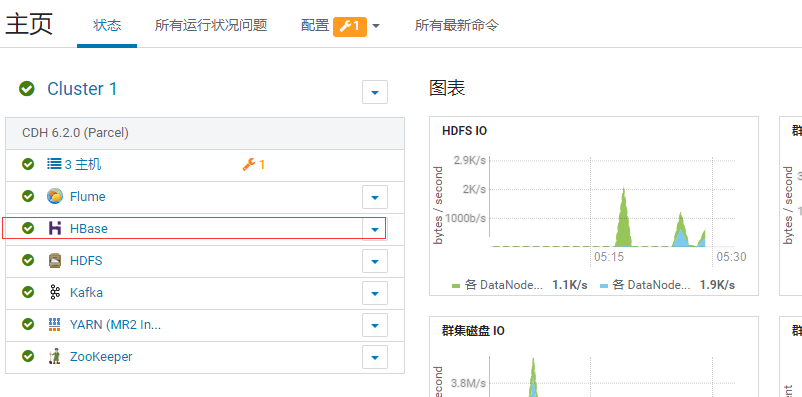Viewport: 802px width, 397px height.
Task: Open the HDFS service link
Action: 86,261
